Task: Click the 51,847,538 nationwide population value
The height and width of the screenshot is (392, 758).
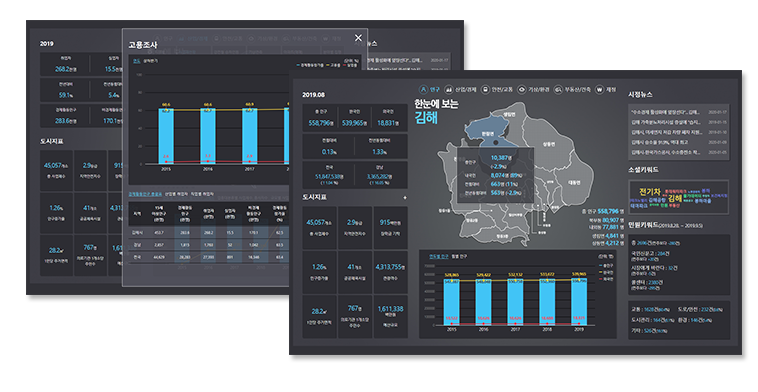Action: [x=329, y=177]
